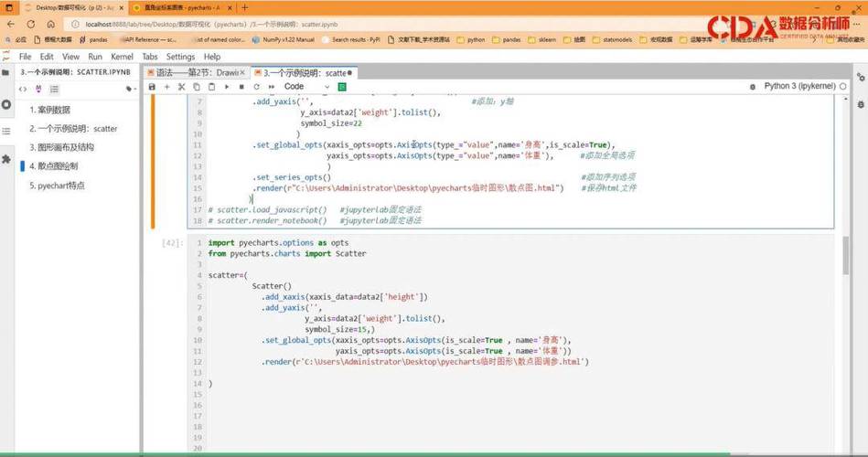Image resolution: width=868 pixels, height=457 pixels.
Task: Open the API Reference bookmark
Action: pyautogui.click(x=148, y=40)
